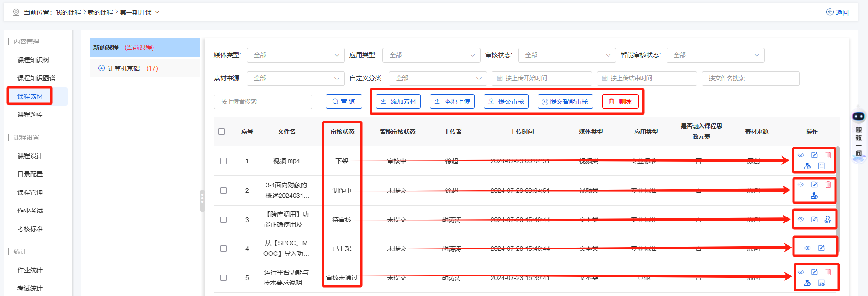Open 作业考试 in sidebar
Screen dimensions: 868x296
pyautogui.click(x=30, y=211)
